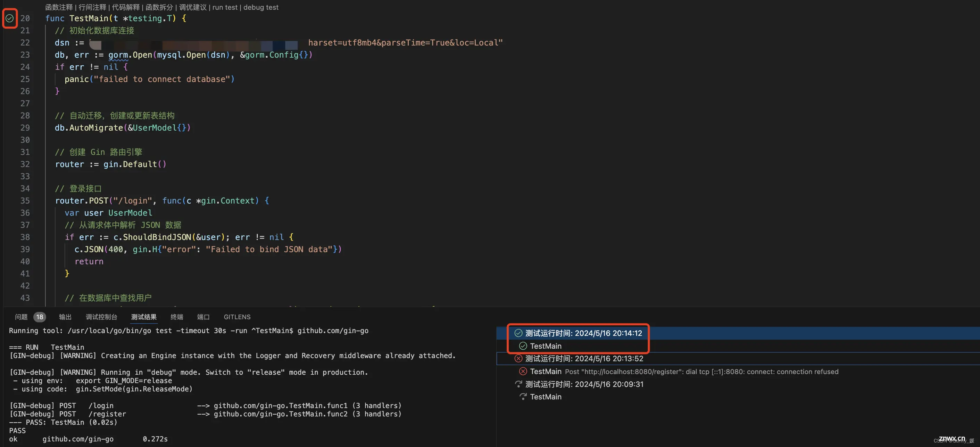Click the "[GIN-debug] POST /login" output line
Image resolution: width=980 pixels, height=447 pixels.
[x=206, y=406]
